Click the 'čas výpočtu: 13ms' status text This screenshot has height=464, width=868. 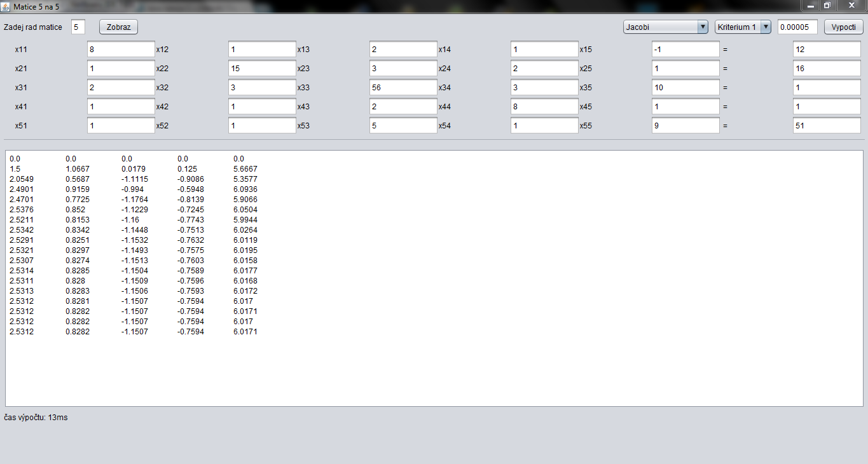tap(36, 418)
